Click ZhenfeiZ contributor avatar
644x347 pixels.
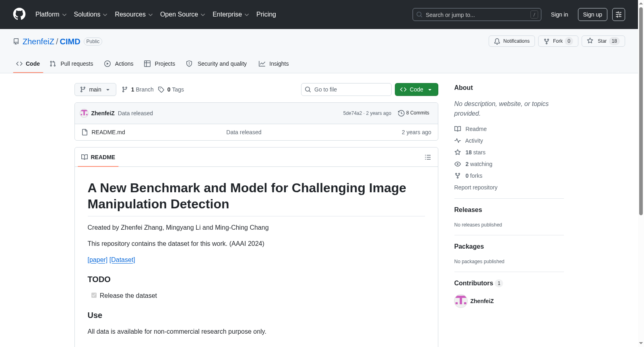click(461, 301)
